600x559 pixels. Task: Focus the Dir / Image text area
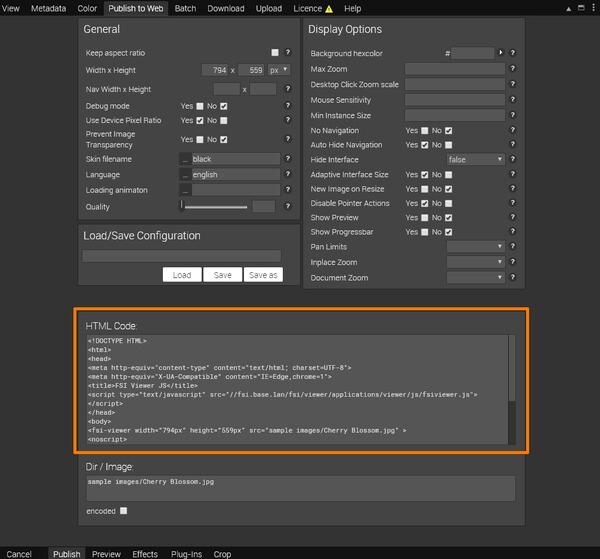tap(300, 488)
